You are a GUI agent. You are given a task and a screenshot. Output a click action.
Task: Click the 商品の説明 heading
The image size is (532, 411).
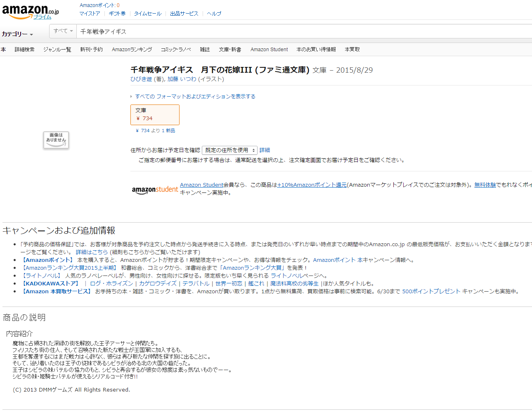(x=24, y=317)
